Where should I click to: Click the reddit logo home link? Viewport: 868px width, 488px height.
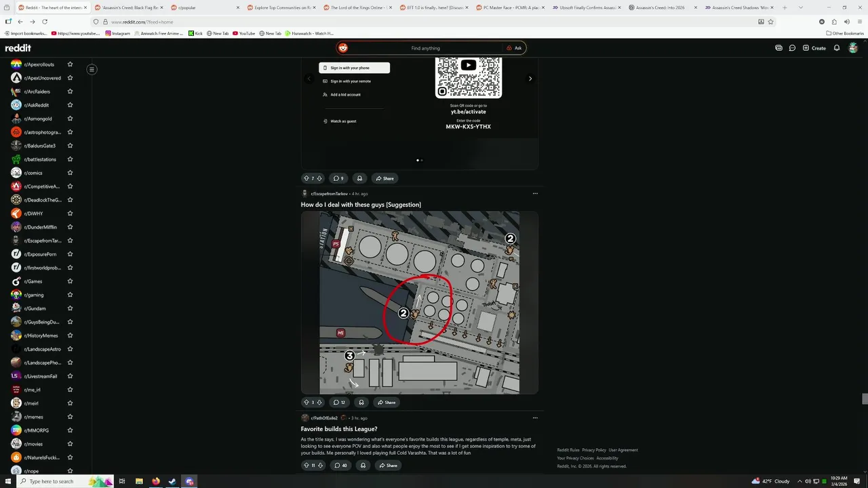coord(18,48)
